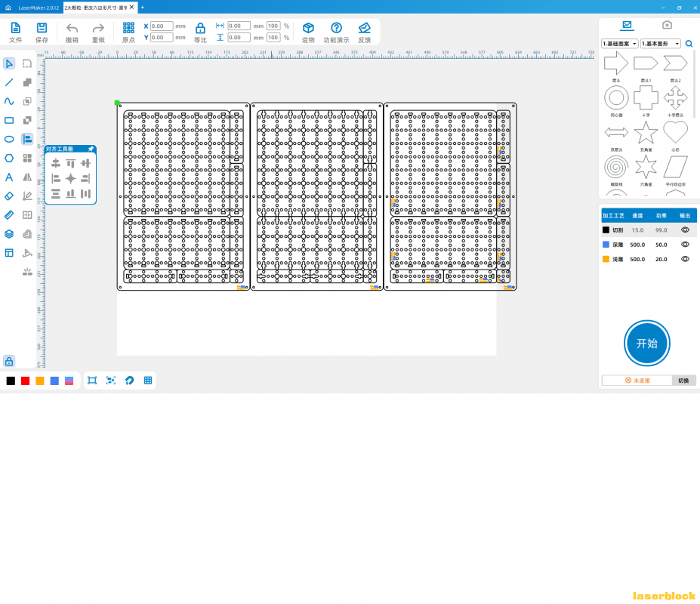The image size is (700, 604).
Task: Click the X position input field
Action: click(162, 26)
